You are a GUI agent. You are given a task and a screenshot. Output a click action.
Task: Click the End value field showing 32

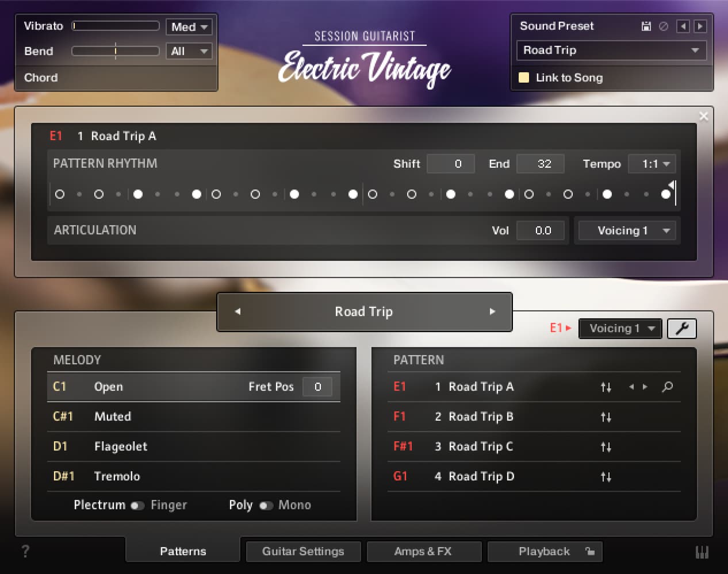541,164
